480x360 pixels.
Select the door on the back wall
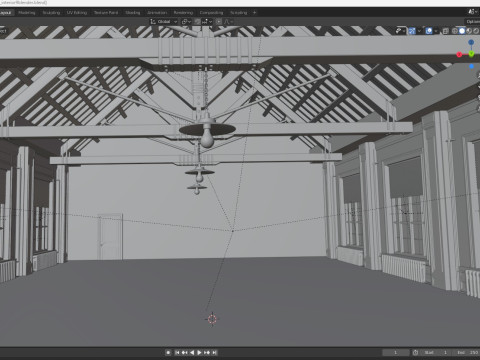(110, 237)
